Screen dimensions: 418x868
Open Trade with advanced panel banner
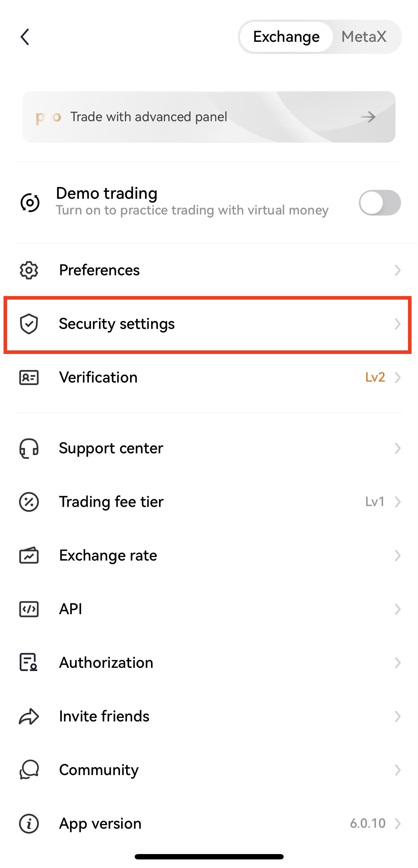(x=209, y=117)
